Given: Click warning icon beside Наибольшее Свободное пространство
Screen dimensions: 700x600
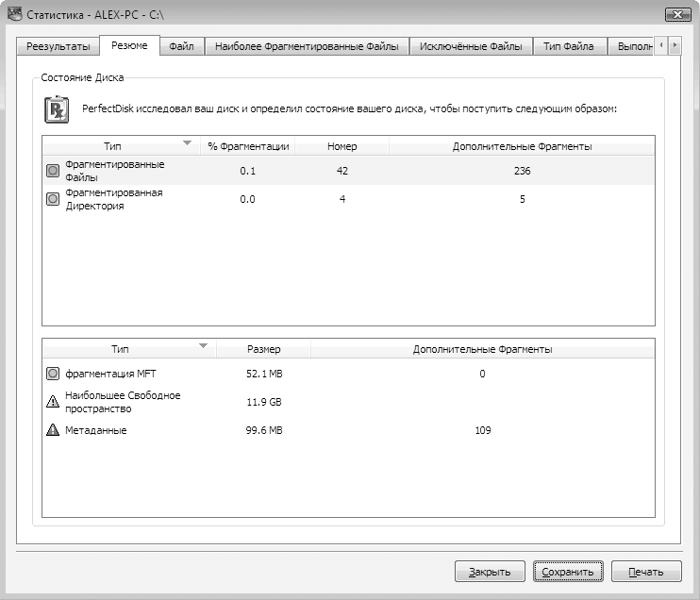Looking at the screenshot, I should (53, 402).
